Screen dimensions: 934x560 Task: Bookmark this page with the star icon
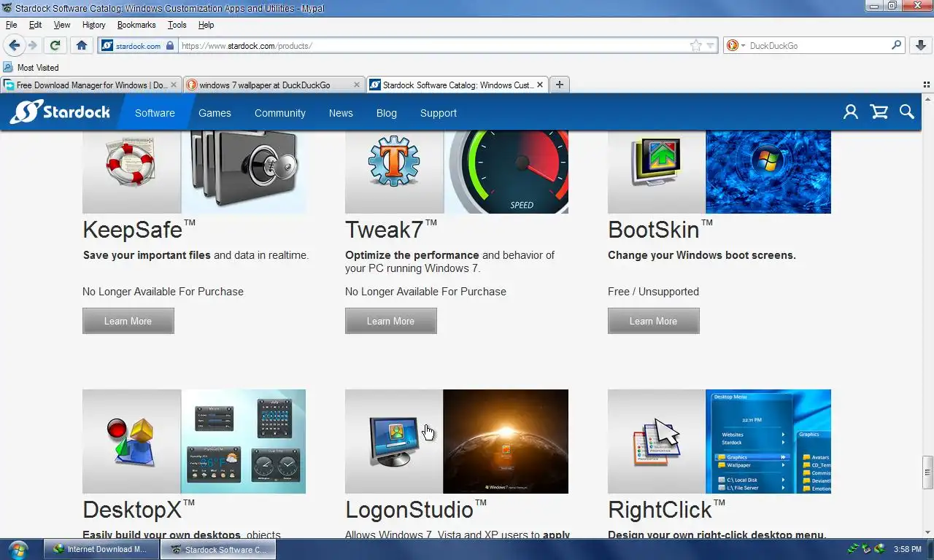tap(696, 45)
